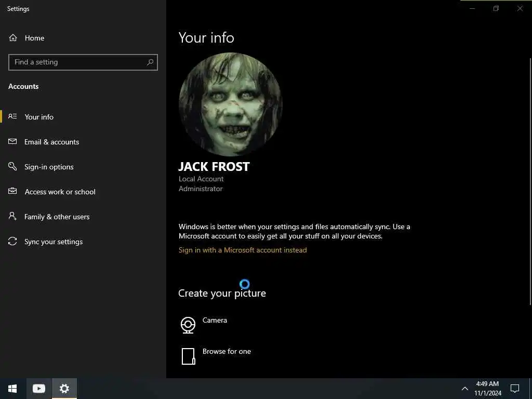Focus the Find a setting search box
This screenshot has width=532, height=399.
pos(83,62)
